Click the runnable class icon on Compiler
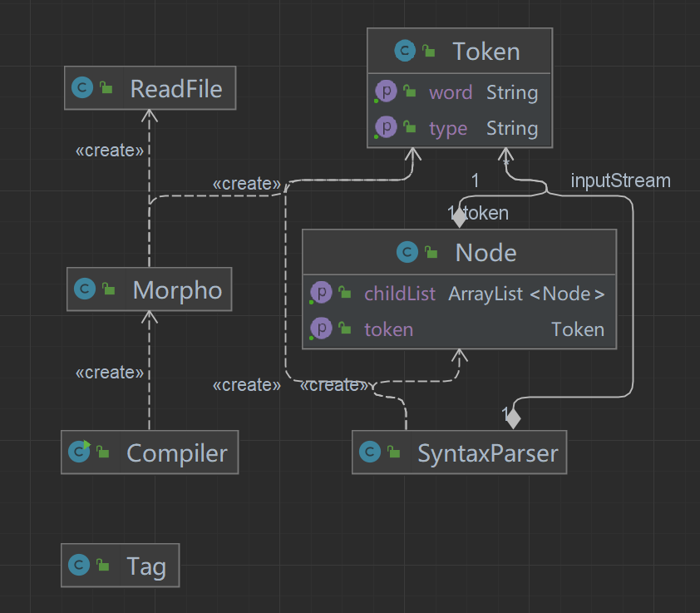This screenshot has height=613, width=700. click(x=80, y=452)
